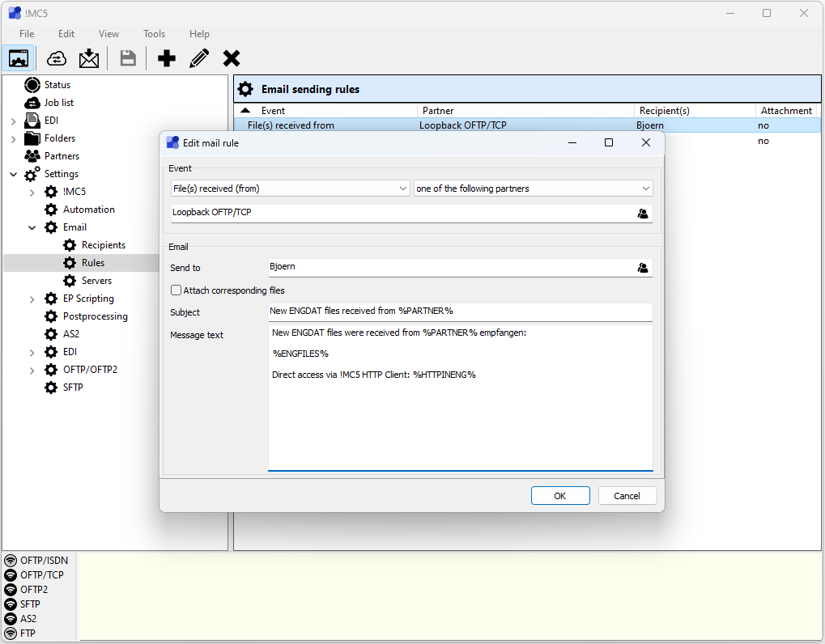Open the View menu
The height and width of the screenshot is (644, 825).
(x=108, y=34)
